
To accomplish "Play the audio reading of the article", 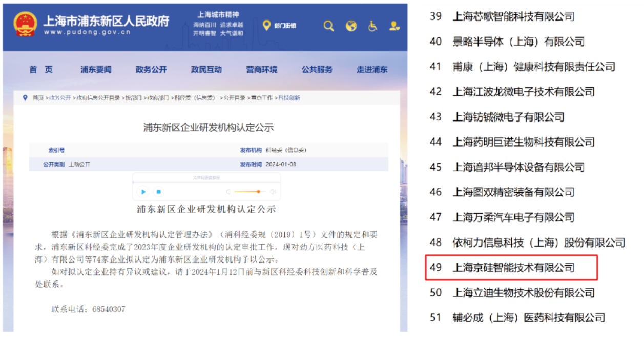I will 143,192.
